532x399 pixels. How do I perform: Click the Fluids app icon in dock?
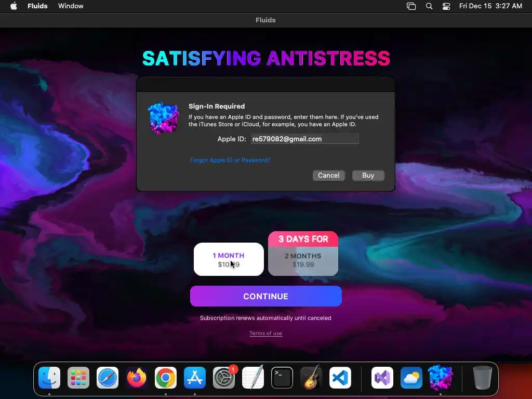click(441, 378)
